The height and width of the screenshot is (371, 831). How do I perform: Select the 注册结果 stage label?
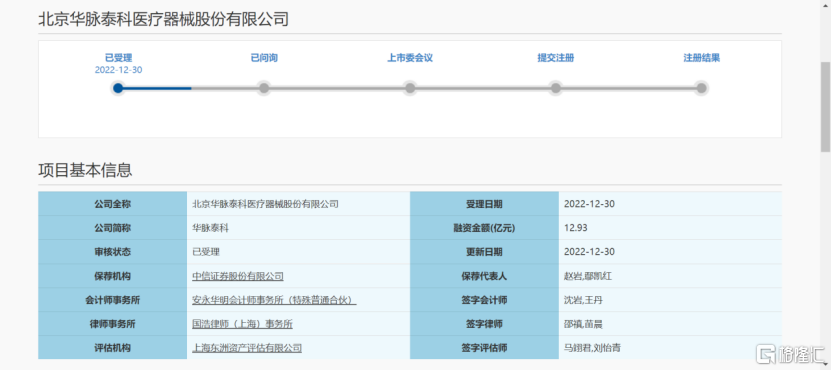click(x=701, y=58)
